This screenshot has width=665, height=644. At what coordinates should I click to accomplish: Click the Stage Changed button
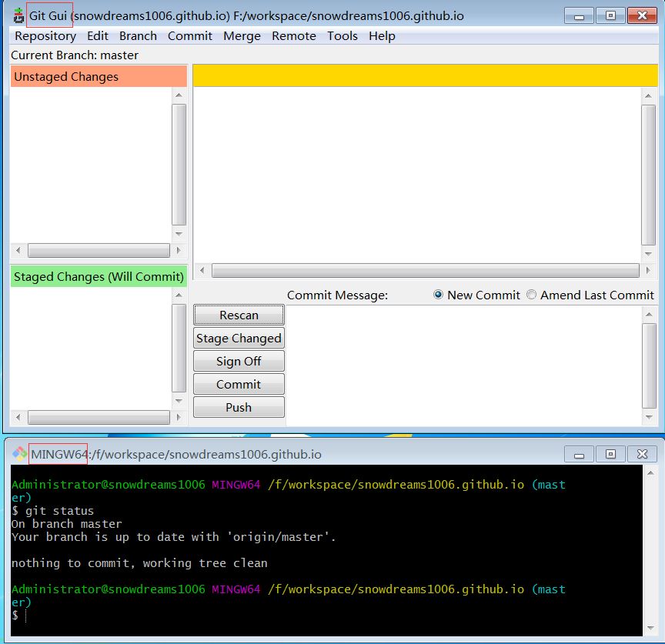[239, 338]
